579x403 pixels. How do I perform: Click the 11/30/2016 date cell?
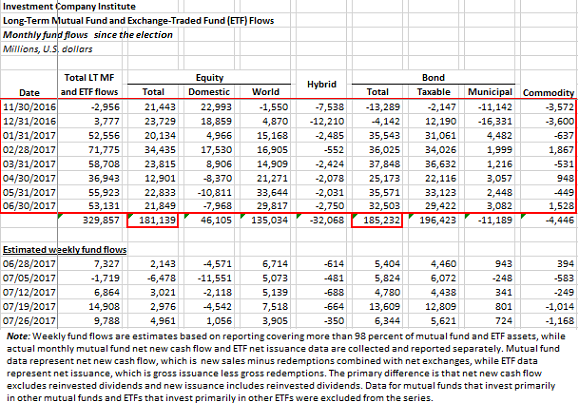pos(30,107)
